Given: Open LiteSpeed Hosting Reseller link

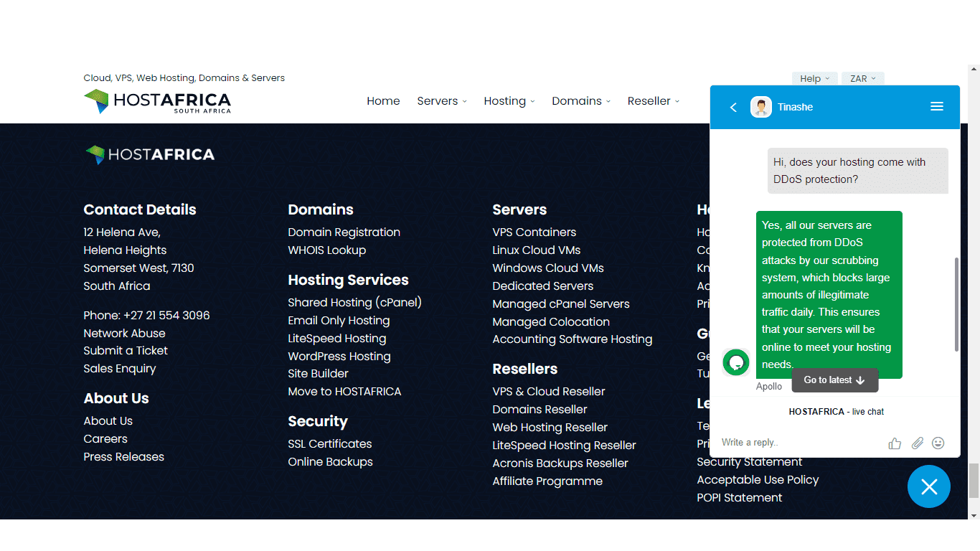Looking at the screenshot, I should pos(564,446).
